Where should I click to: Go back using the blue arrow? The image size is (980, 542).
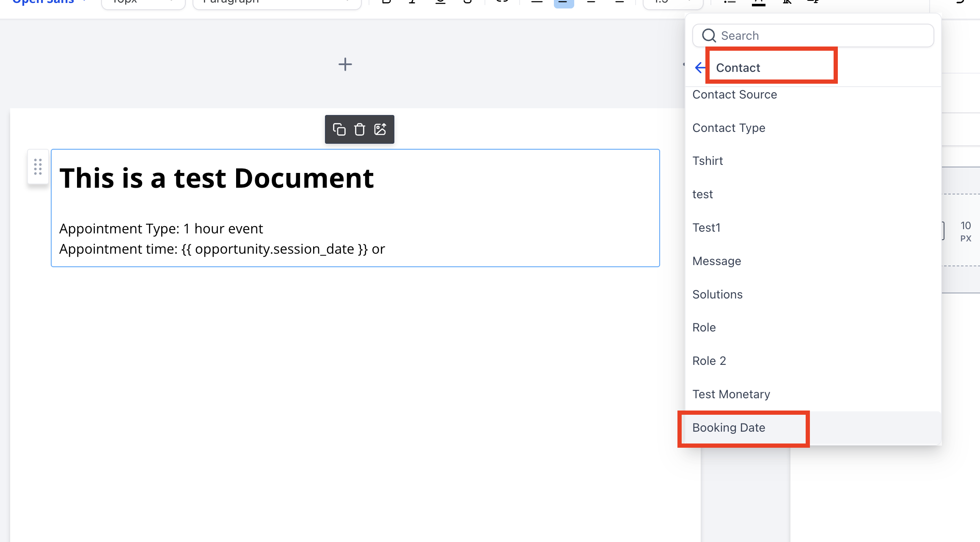tap(700, 68)
